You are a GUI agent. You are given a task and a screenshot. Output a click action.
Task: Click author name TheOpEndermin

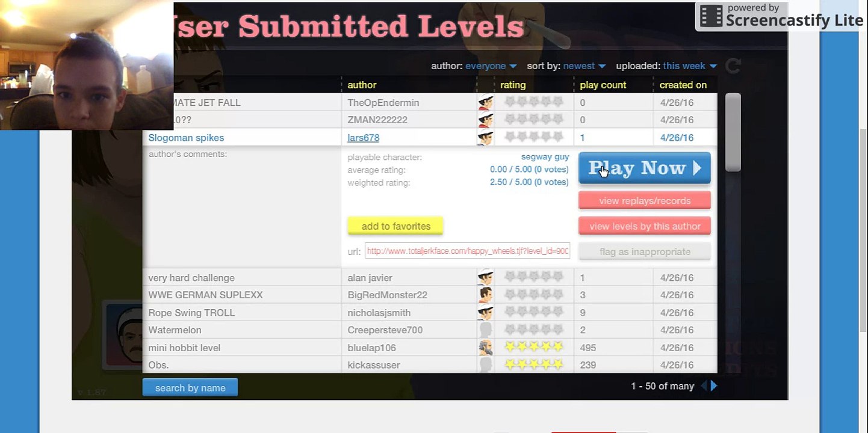(x=383, y=103)
